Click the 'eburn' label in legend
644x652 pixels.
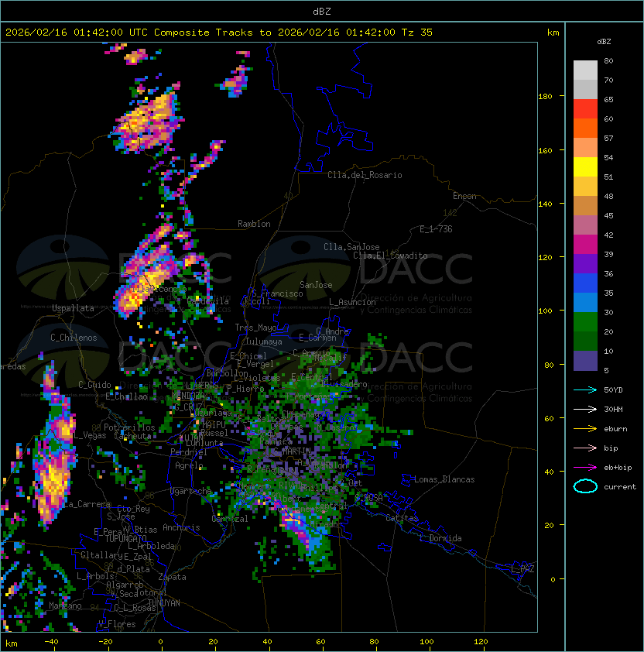point(615,429)
